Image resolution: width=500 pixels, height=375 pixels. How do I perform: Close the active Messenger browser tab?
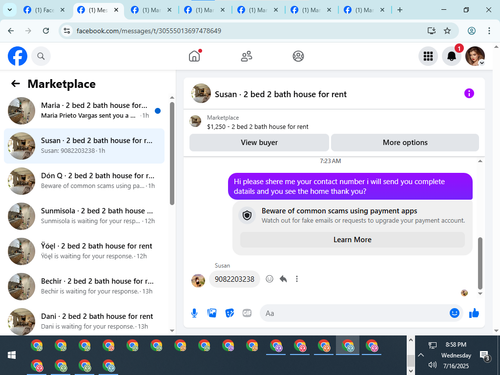(x=116, y=10)
